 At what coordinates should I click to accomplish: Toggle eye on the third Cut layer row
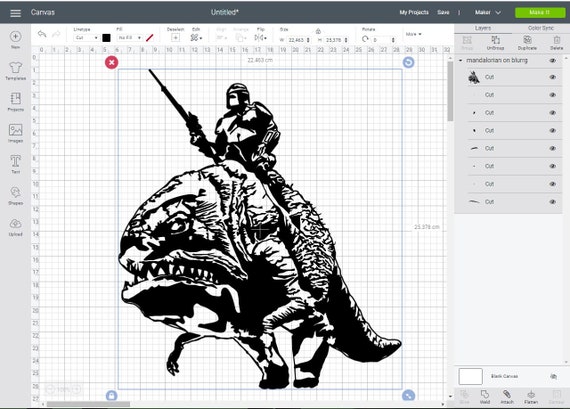pyautogui.click(x=553, y=113)
